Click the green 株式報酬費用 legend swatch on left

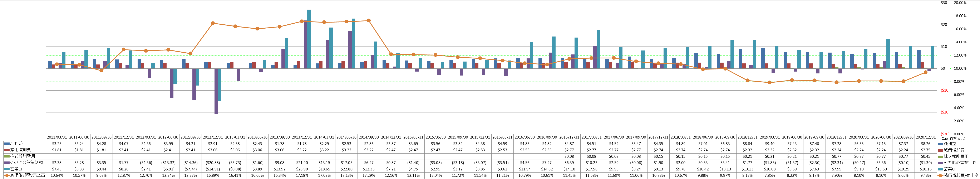coord(6,156)
